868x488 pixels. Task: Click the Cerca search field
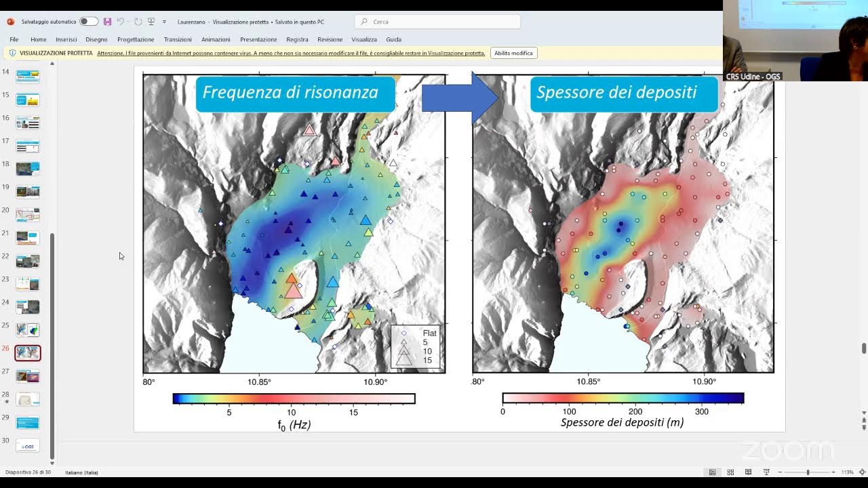pos(437,22)
